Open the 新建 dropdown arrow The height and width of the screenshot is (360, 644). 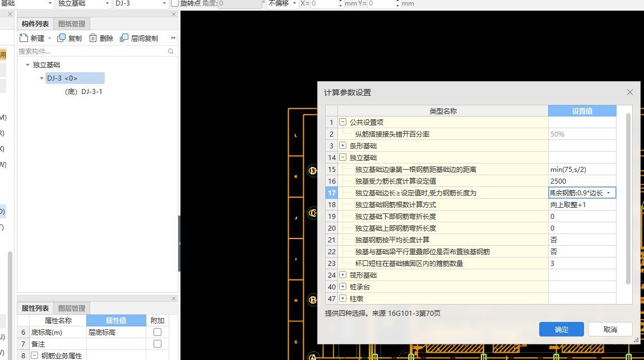pos(50,38)
